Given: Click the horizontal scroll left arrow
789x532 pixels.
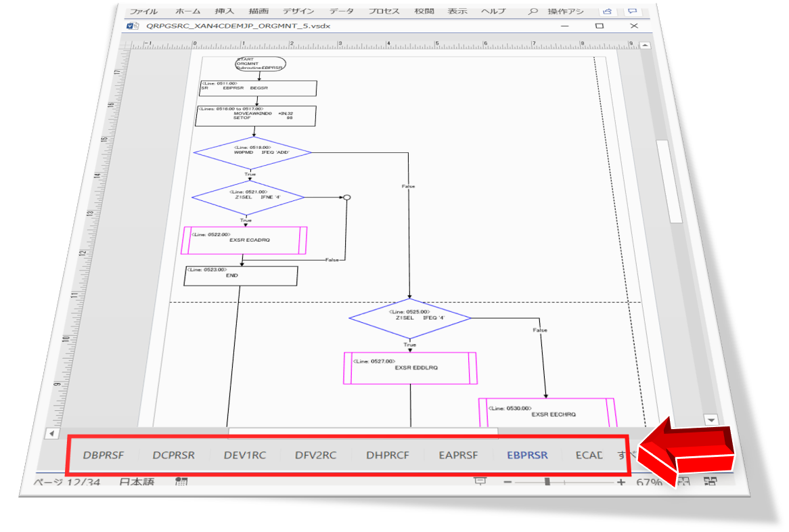Looking at the screenshot, I should (52, 433).
